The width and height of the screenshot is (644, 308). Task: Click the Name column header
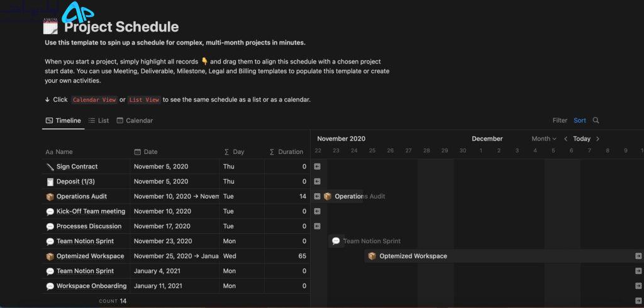click(58, 152)
